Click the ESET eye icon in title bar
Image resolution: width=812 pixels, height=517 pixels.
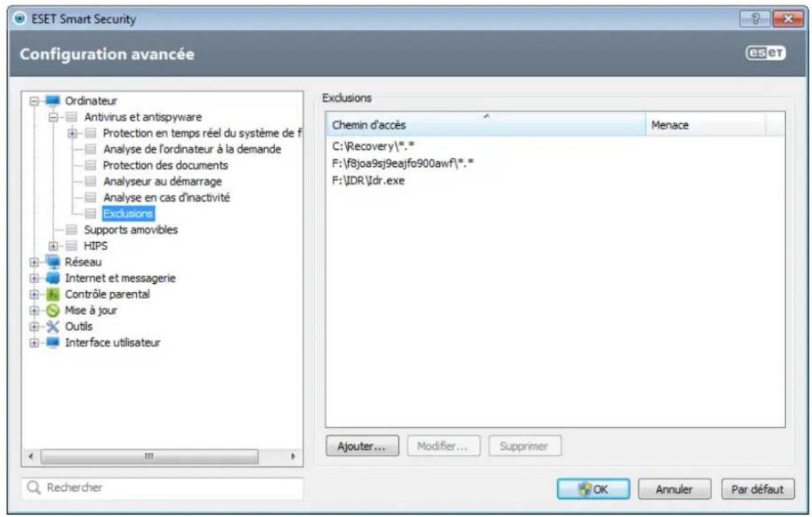(x=19, y=18)
